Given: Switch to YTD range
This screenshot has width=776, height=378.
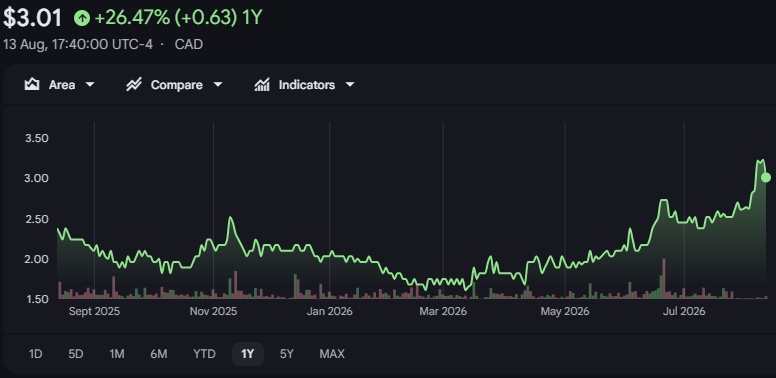Looking at the screenshot, I should click(204, 354).
